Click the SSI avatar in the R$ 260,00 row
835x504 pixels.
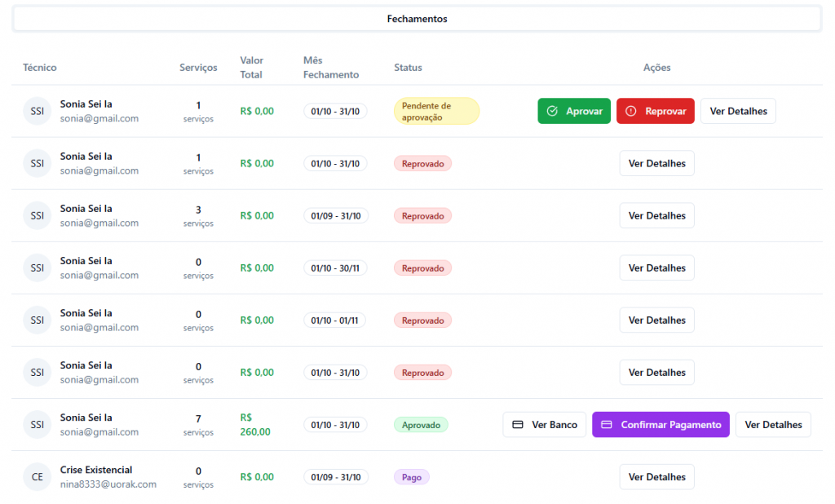click(x=37, y=425)
